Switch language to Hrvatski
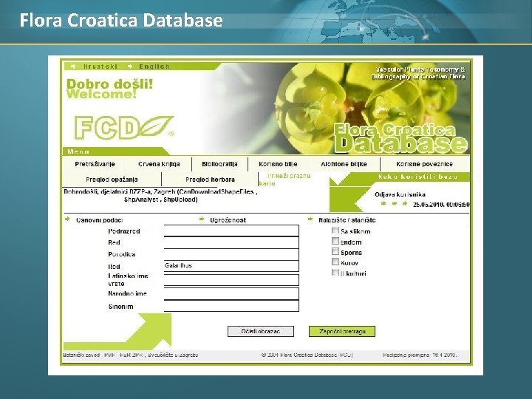Screen dimensions: 532x399 point(100,66)
